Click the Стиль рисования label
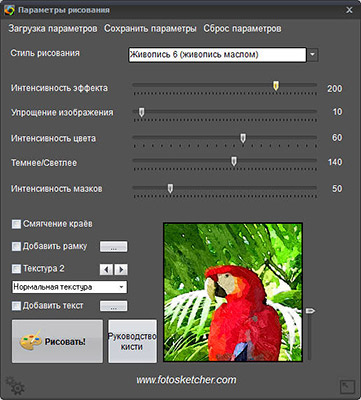Screen dimensions: 361x400 click(x=45, y=53)
